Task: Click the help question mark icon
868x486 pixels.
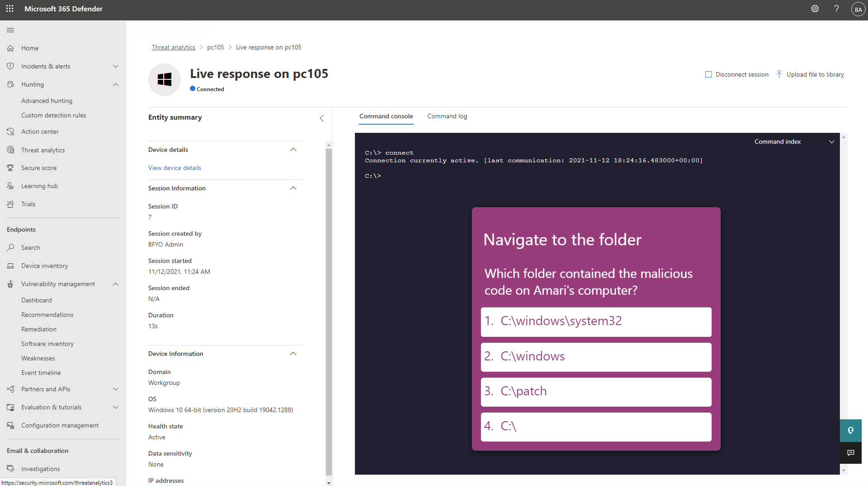Action: click(837, 9)
